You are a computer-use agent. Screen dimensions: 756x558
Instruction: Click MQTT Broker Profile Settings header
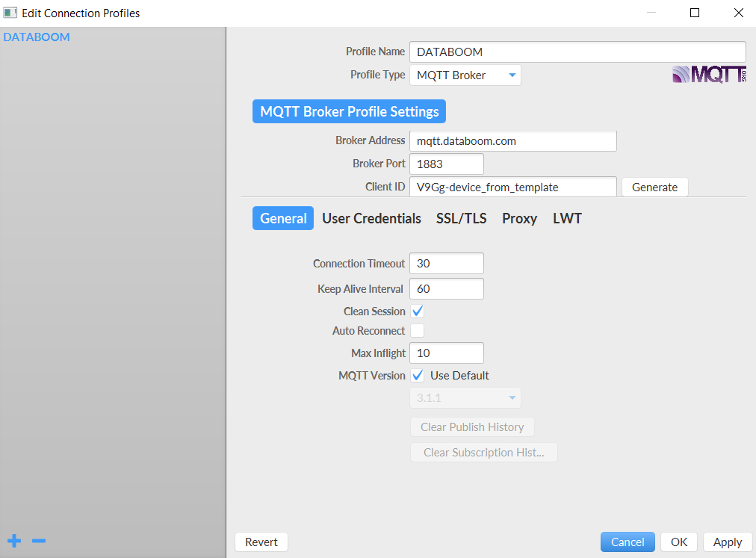[349, 111]
